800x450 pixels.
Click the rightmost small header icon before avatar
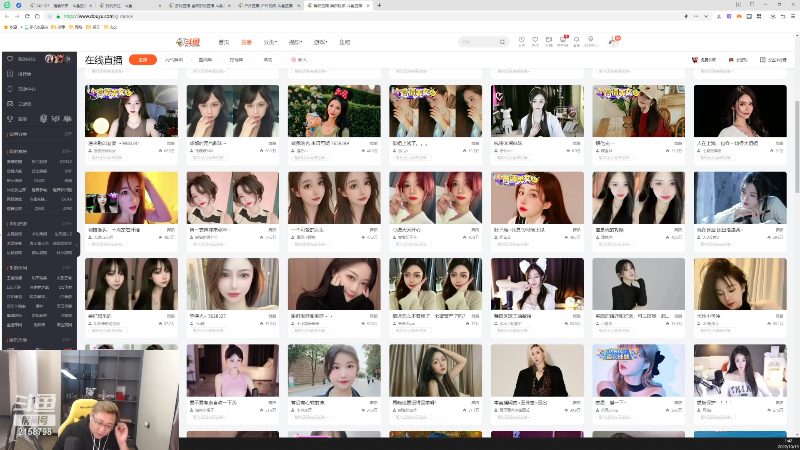pos(590,40)
